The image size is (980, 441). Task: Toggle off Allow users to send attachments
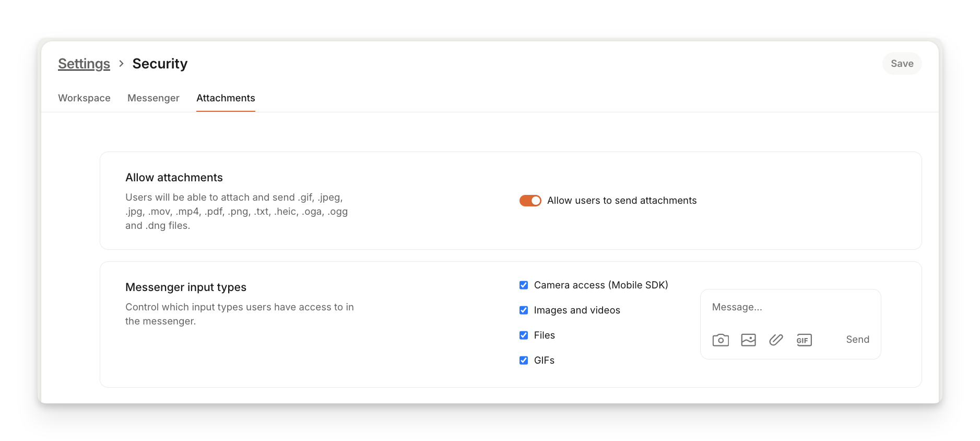pos(530,201)
